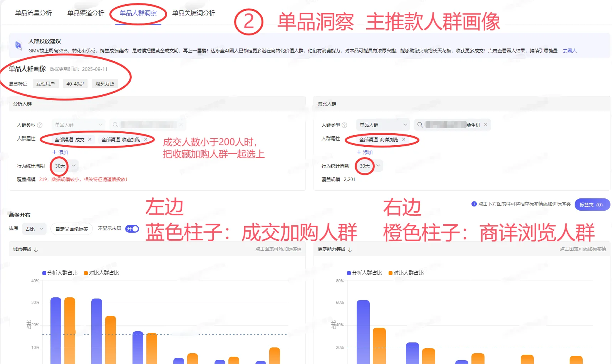
Task: Open the 标签夹 (0) button
Action: click(x=592, y=205)
